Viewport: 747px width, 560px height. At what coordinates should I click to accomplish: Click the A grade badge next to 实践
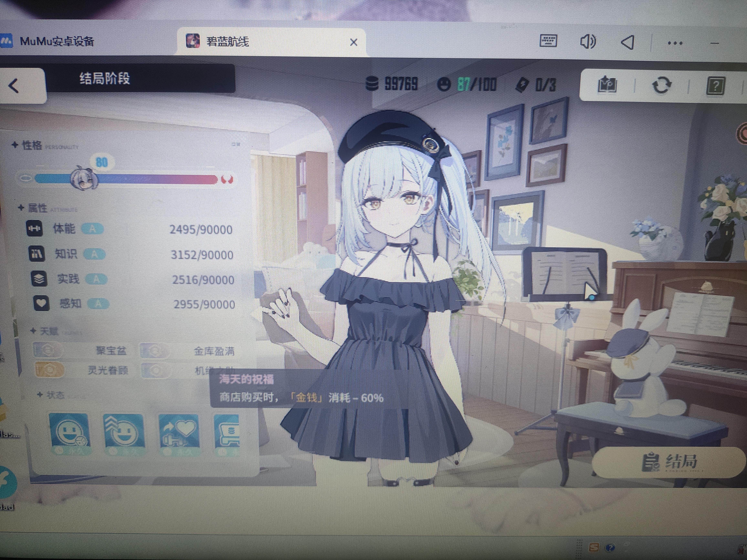click(x=97, y=279)
